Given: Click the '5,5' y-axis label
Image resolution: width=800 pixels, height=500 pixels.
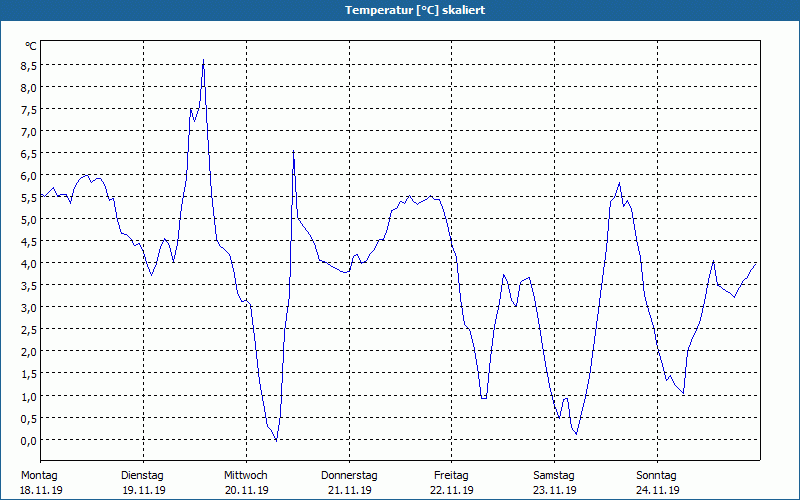Looking at the screenshot, I should (29, 198).
